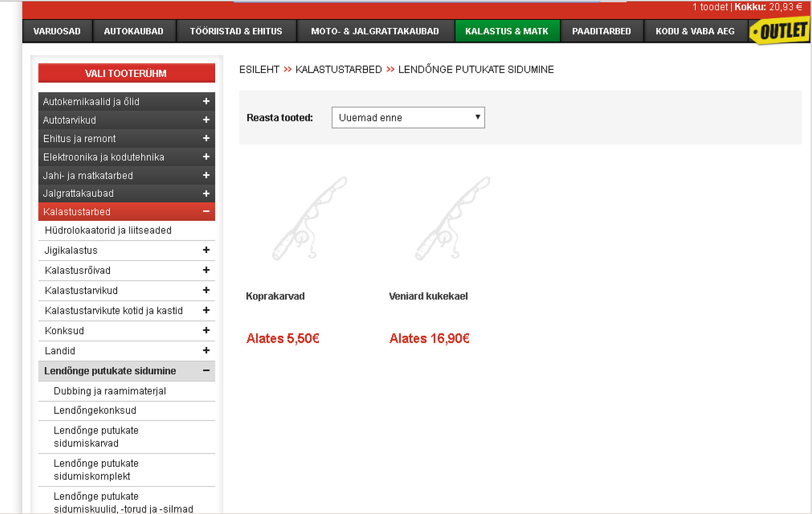Screen dimensions: 812x514
Task: Click KALASTUSTARBED breadcrumb link
Action: [338, 69]
